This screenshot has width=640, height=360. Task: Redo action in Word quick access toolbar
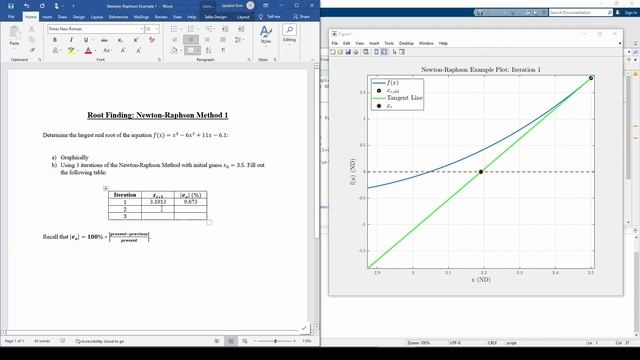click(42, 6)
